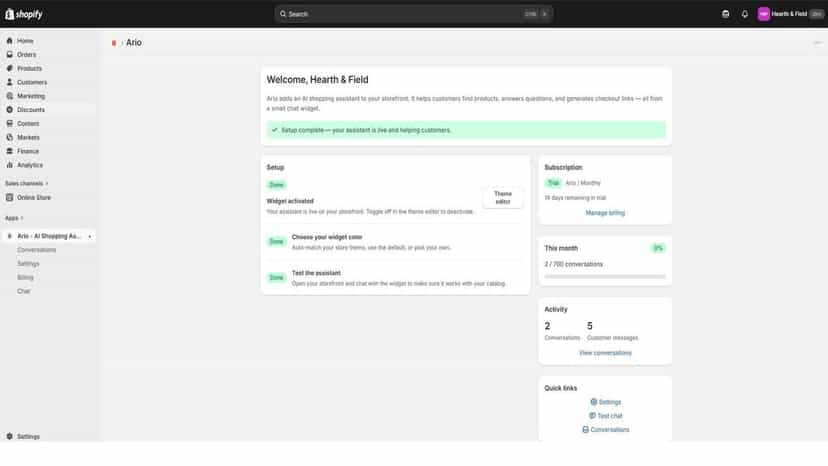The width and height of the screenshot is (828, 466).
Task: Open Test chat quick link
Action: 606,415
